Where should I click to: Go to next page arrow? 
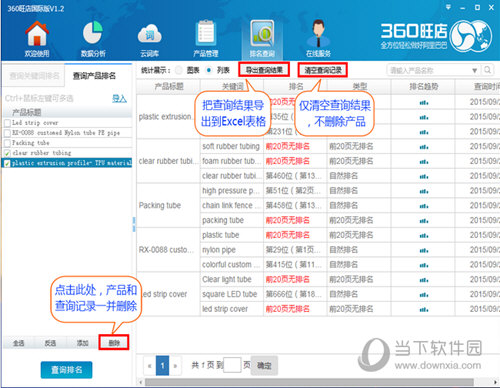point(175,366)
